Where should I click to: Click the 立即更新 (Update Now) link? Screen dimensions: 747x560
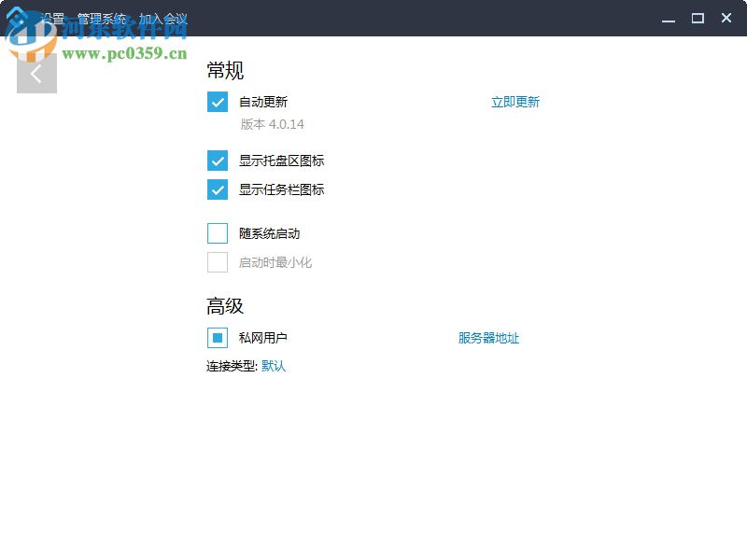click(514, 102)
